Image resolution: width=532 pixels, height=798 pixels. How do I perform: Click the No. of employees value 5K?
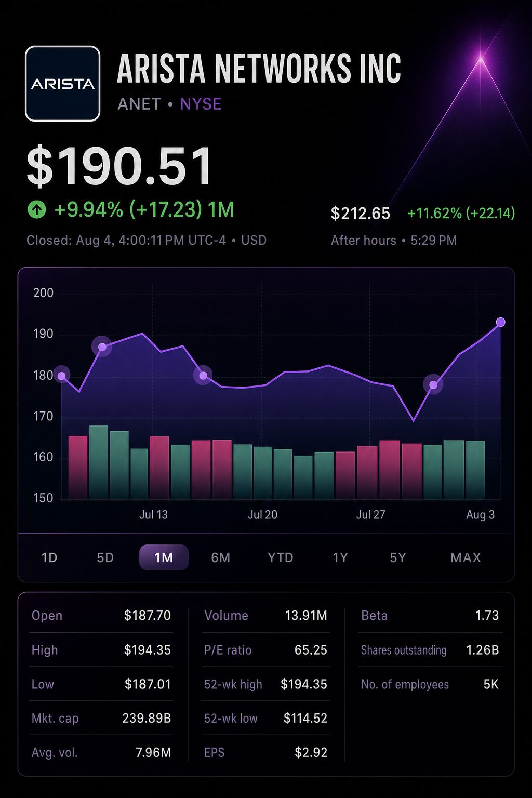point(491,684)
